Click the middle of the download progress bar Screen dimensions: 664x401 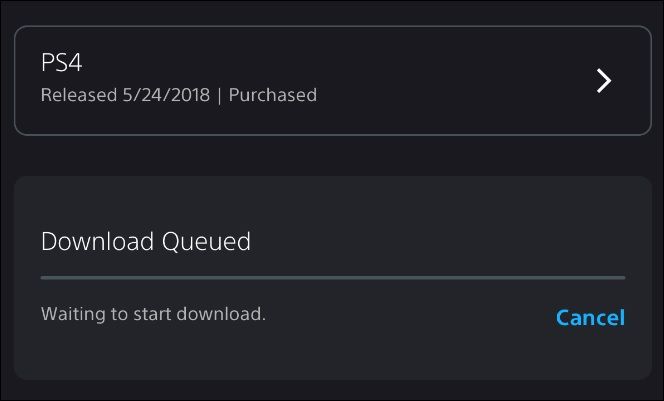click(333, 277)
